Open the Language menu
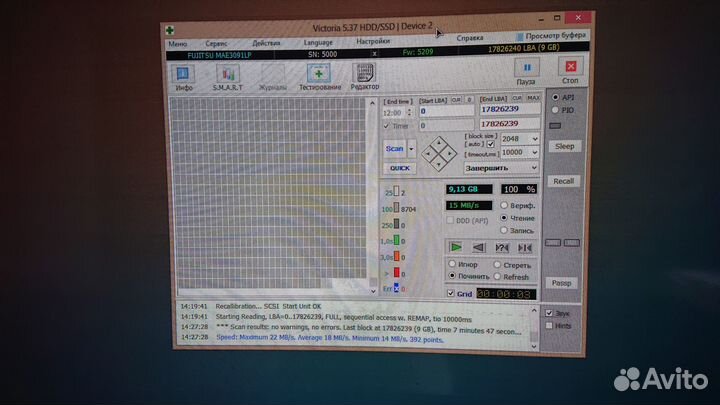This screenshot has height=405, width=720. 318,43
